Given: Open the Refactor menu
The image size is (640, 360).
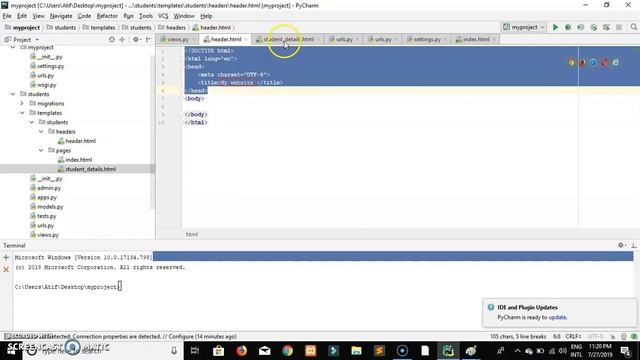Looking at the screenshot, I should tap(107, 16).
